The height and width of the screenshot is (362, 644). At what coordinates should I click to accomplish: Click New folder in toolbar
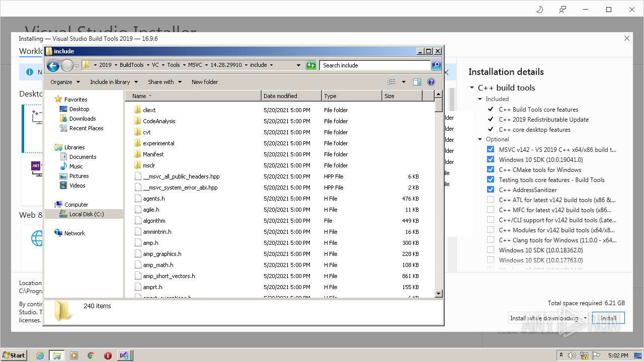pos(205,82)
